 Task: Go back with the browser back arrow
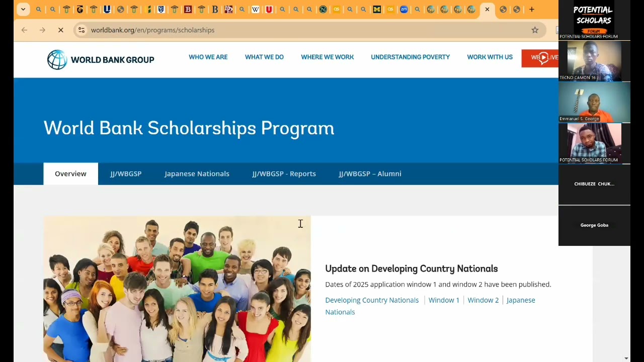pos(24,30)
